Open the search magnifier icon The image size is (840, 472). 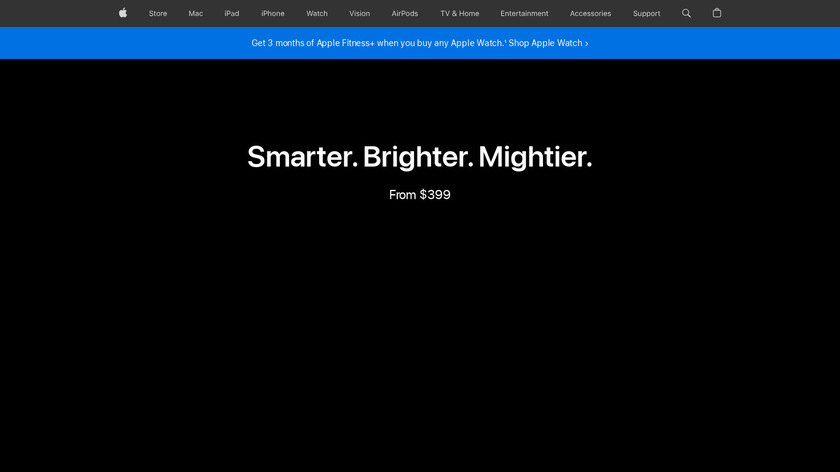[686, 13]
